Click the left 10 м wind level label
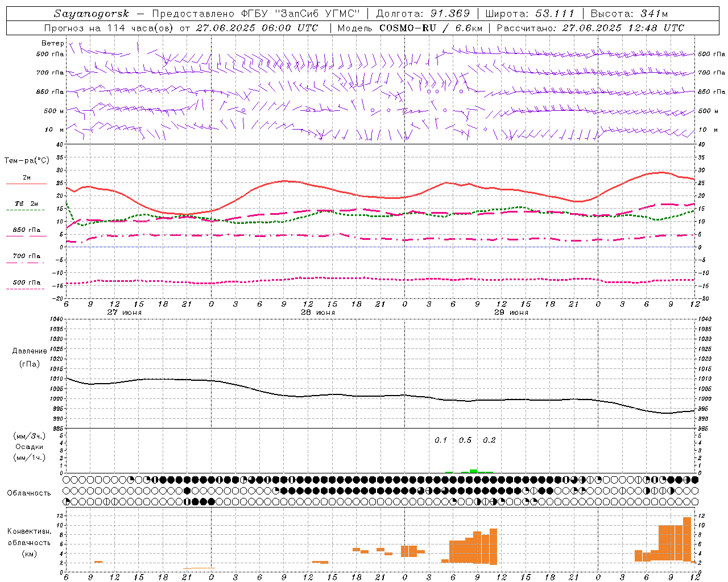 54,130
